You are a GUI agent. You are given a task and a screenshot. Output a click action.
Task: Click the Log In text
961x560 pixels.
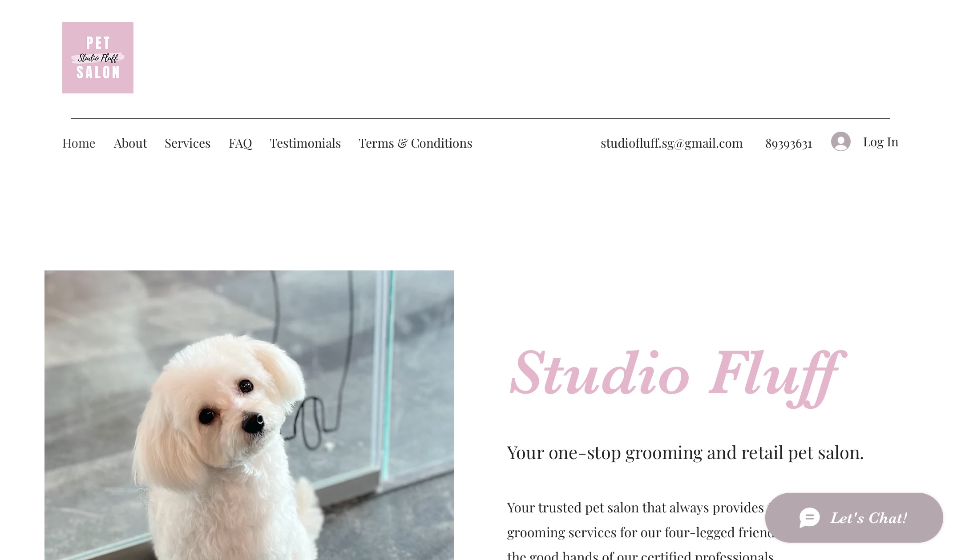coord(880,142)
